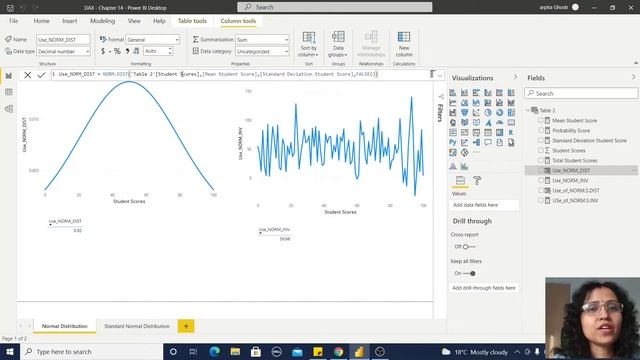Check the Use_NORM_INV field
The width and height of the screenshot is (640, 360).
[x=541, y=180]
